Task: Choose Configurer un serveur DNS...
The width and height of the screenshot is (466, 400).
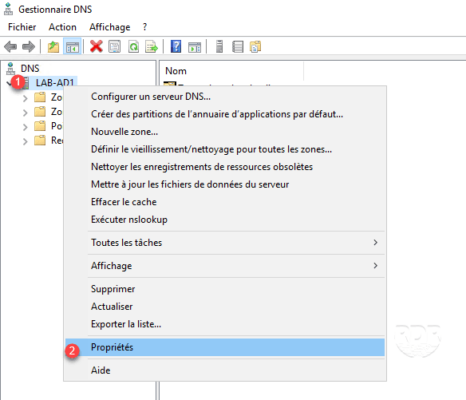Action: (x=225, y=97)
